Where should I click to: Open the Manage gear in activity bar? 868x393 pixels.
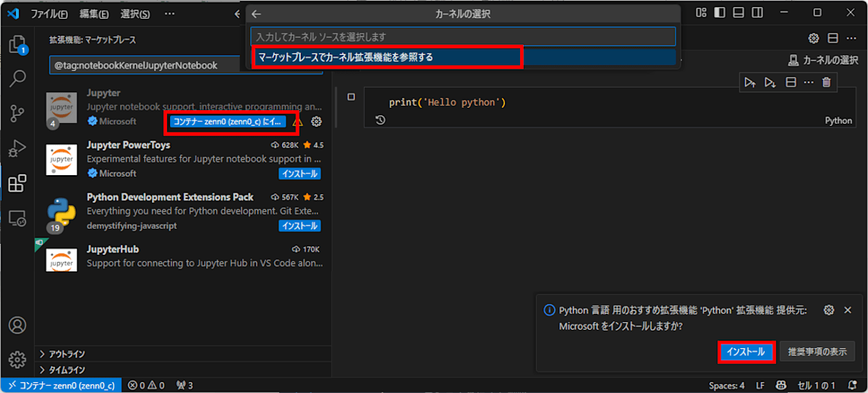pos(17,360)
